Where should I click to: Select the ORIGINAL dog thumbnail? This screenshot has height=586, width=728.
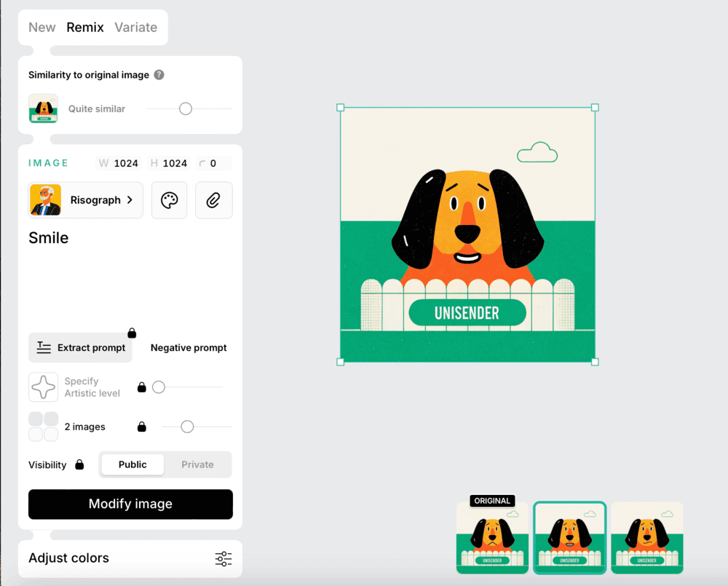click(492, 538)
